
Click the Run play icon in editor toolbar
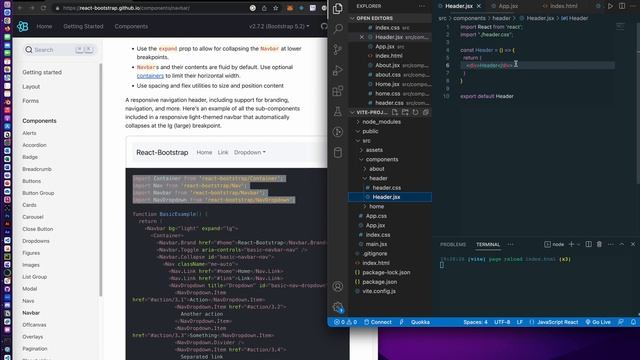[611, 6]
